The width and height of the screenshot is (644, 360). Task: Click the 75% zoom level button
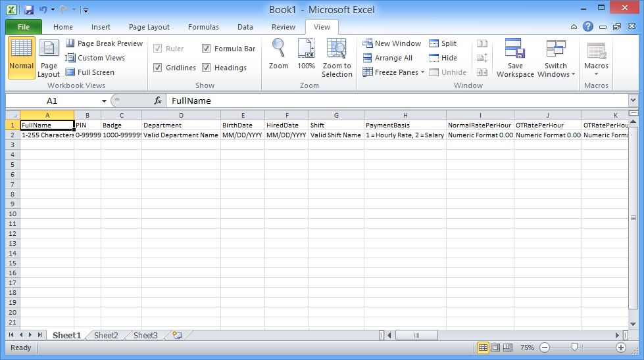click(x=527, y=348)
